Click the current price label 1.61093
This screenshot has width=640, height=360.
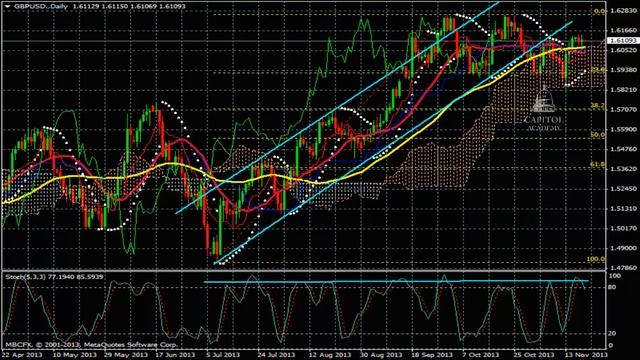coord(624,40)
